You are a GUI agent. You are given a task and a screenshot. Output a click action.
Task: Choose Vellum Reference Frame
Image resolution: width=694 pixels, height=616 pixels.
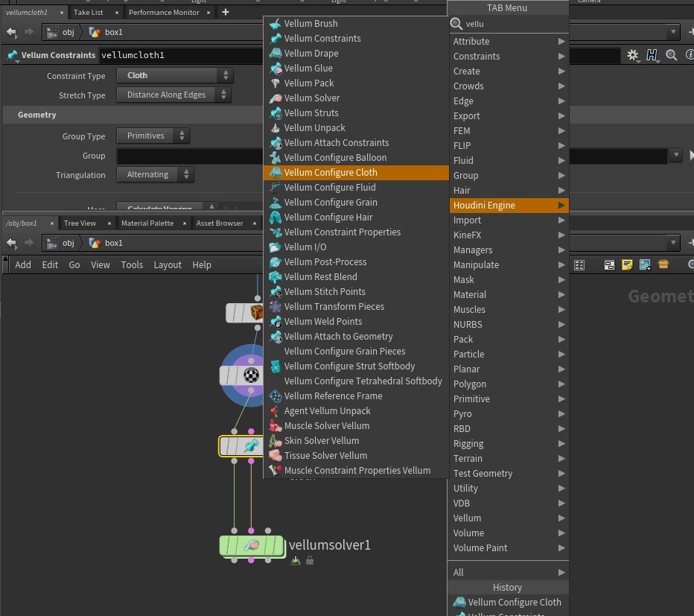click(x=356, y=396)
